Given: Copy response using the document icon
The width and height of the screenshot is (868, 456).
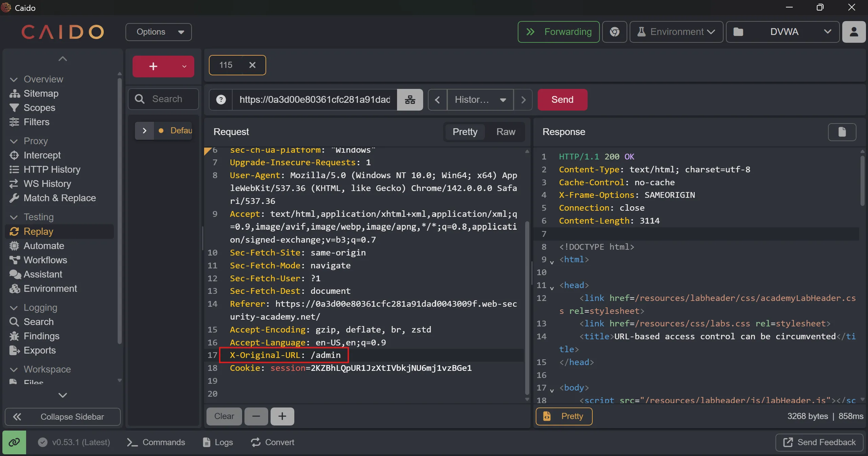Looking at the screenshot, I should [842, 132].
